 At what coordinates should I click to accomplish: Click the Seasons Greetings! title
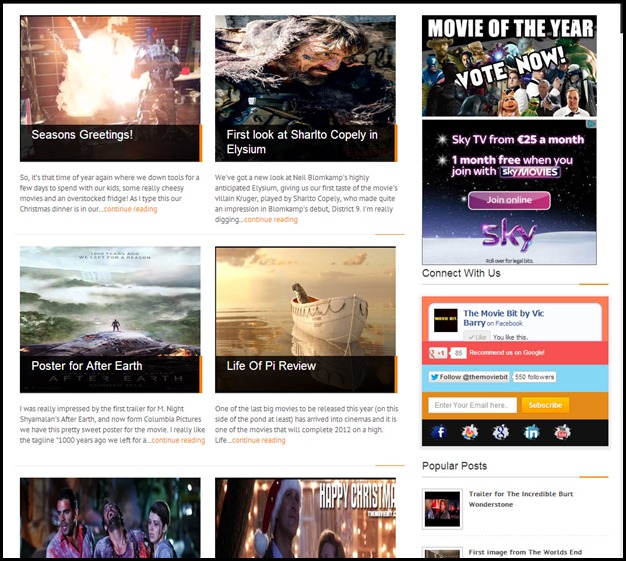[82, 135]
